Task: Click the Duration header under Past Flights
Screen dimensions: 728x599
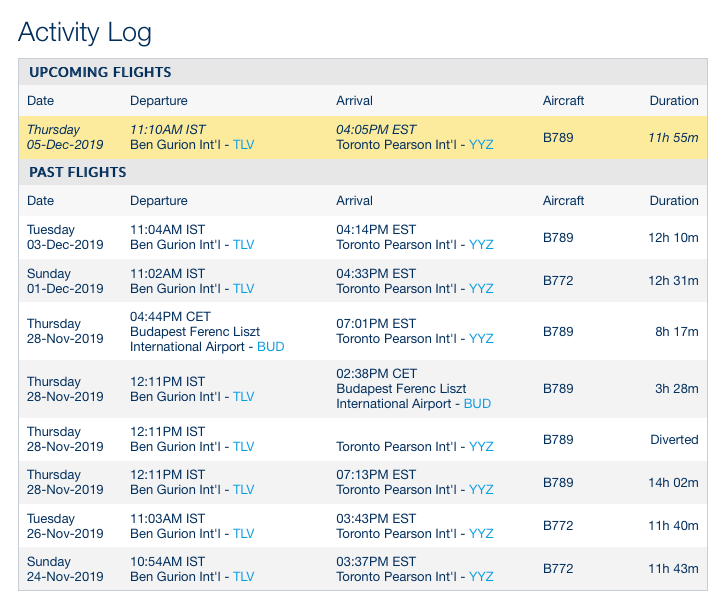Action: (674, 201)
